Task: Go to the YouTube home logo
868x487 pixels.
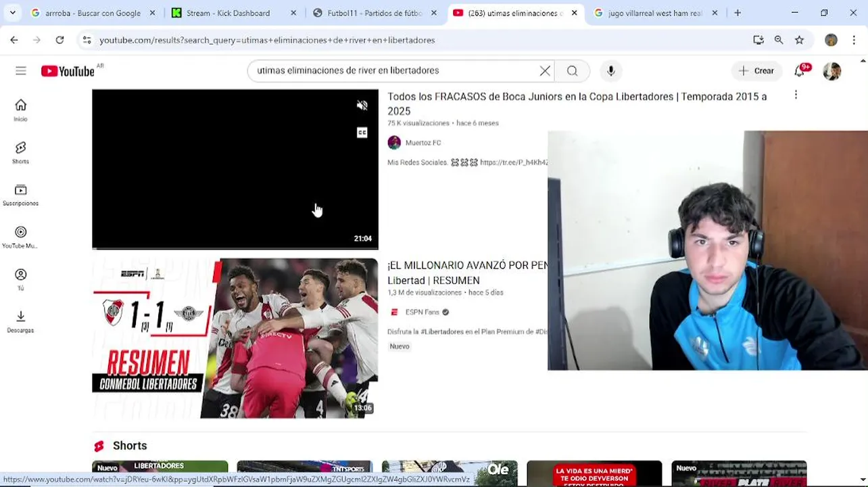Action: click(x=68, y=71)
